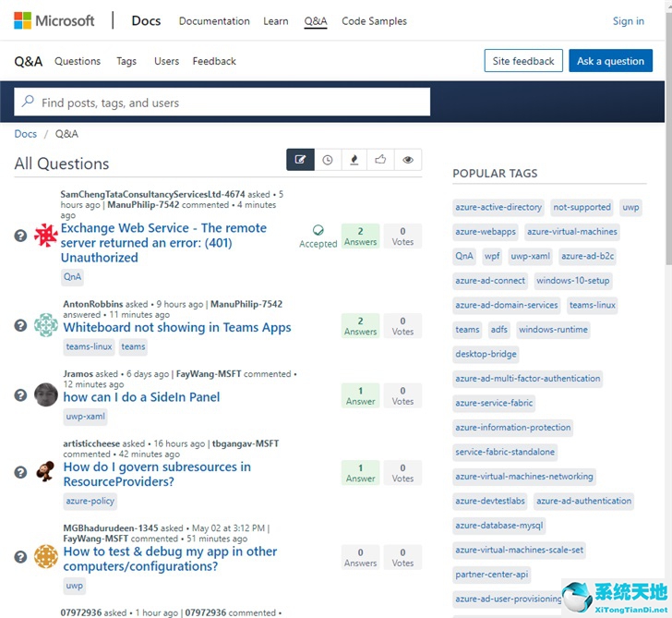The width and height of the screenshot is (672, 618).
Task: Select azure-ad-domain-services popular tag
Action: coord(507,305)
